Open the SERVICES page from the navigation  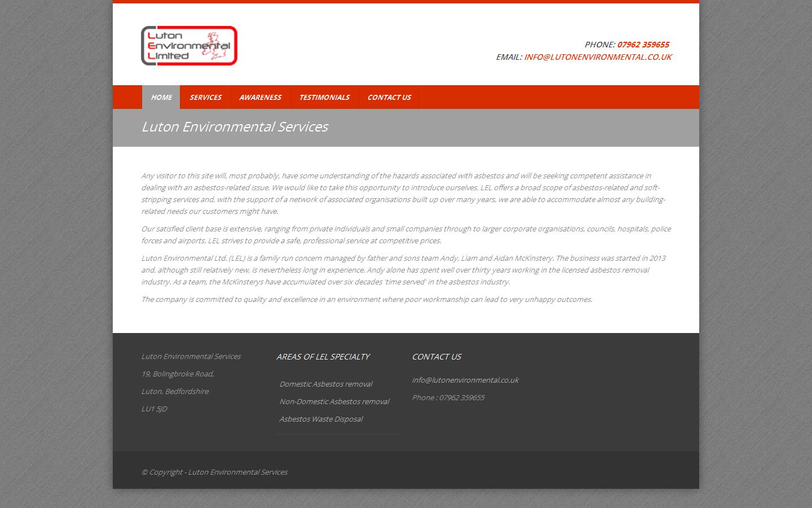[x=205, y=97]
